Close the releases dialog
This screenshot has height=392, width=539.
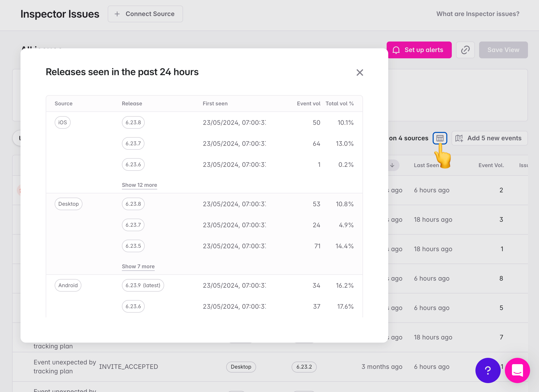click(x=360, y=73)
